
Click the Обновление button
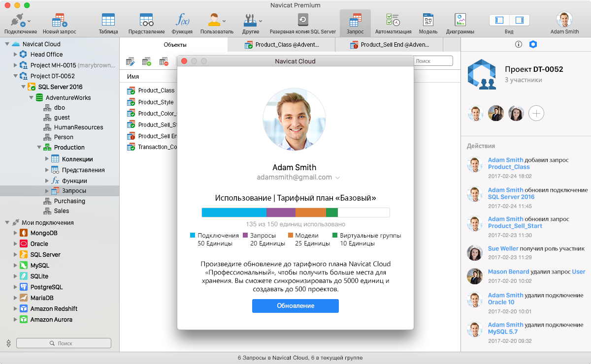click(x=295, y=306)
